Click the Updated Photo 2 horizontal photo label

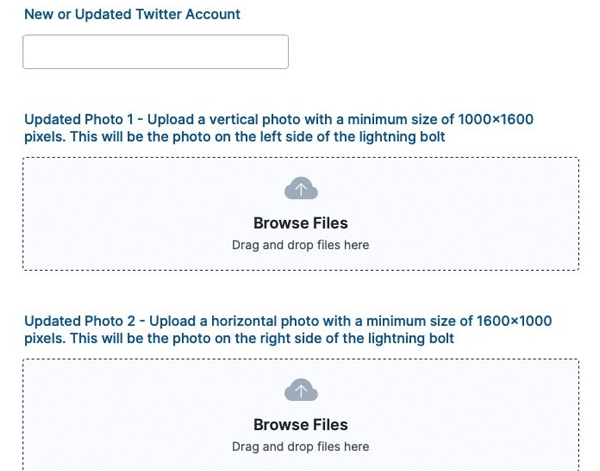tap(288, 329)
